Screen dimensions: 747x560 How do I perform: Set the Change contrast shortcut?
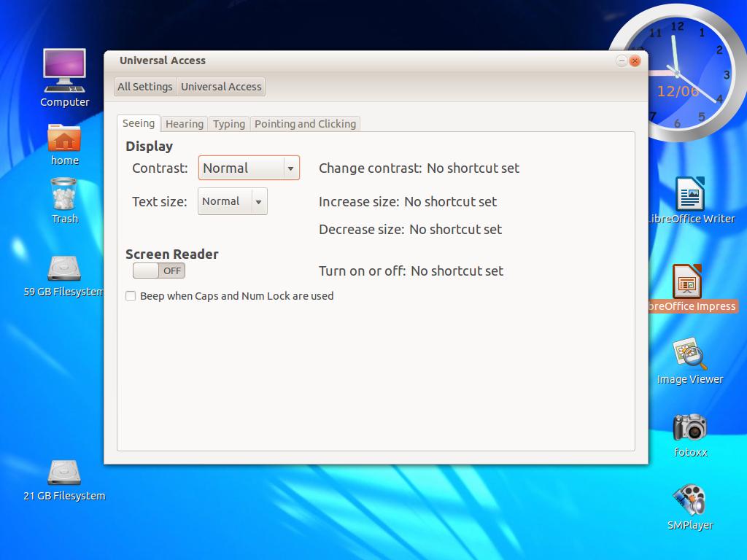click(473, 168)
